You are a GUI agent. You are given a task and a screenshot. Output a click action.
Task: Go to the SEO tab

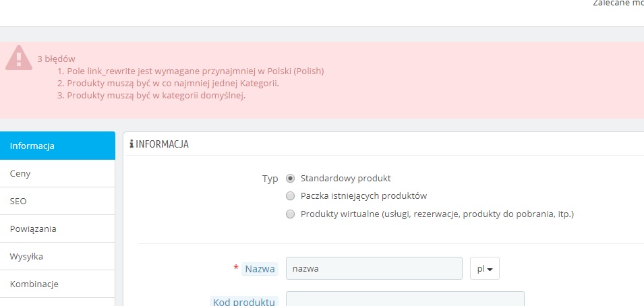(57, 201)
